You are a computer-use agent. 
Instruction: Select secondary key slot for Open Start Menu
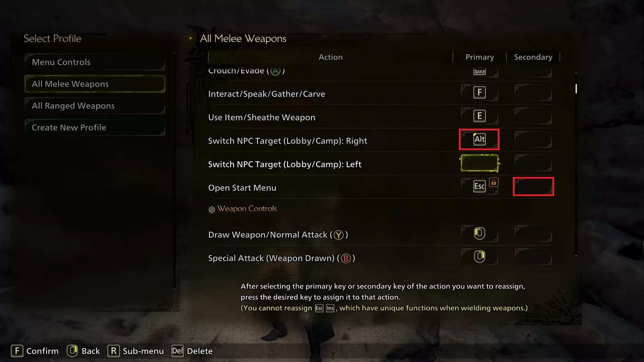[533, 186]
